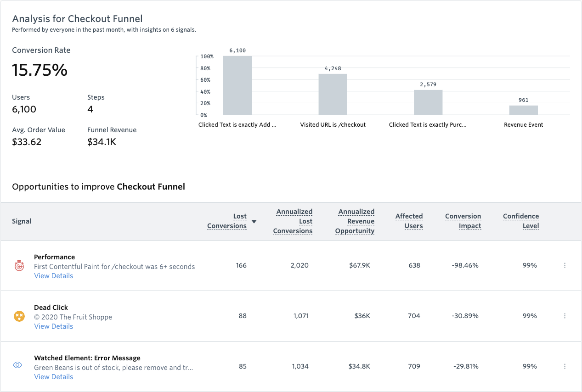The image size is (582, 392).
Task: Sort by Conversion Impact column header
Action: click(463, 221)
